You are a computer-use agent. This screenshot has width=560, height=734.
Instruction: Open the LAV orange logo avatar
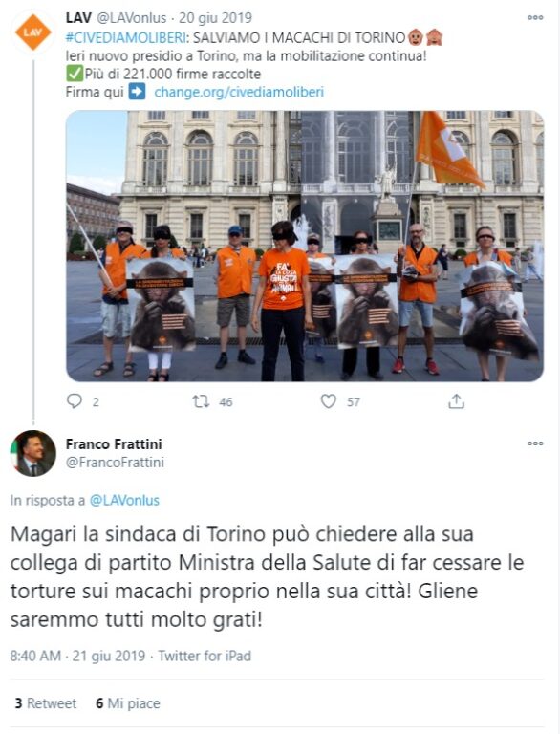coord(32,32)
